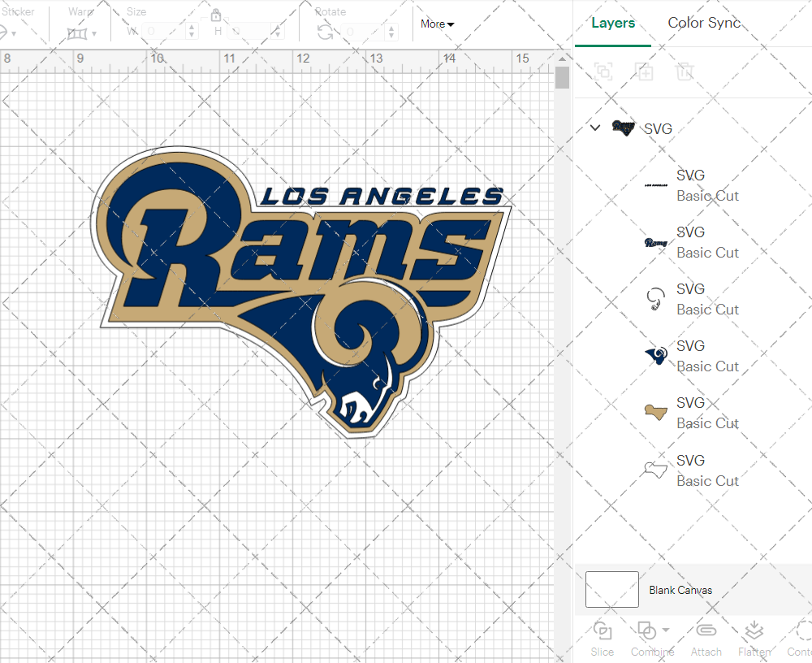Click the Delete trash icon in Layers

(x=685, y=72)
